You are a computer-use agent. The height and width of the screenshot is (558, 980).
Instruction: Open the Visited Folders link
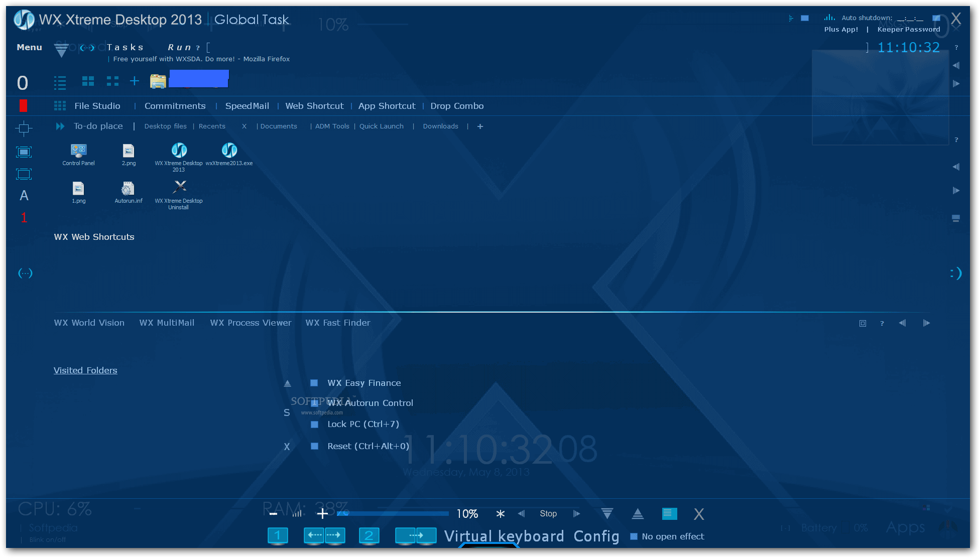[85, 370]
